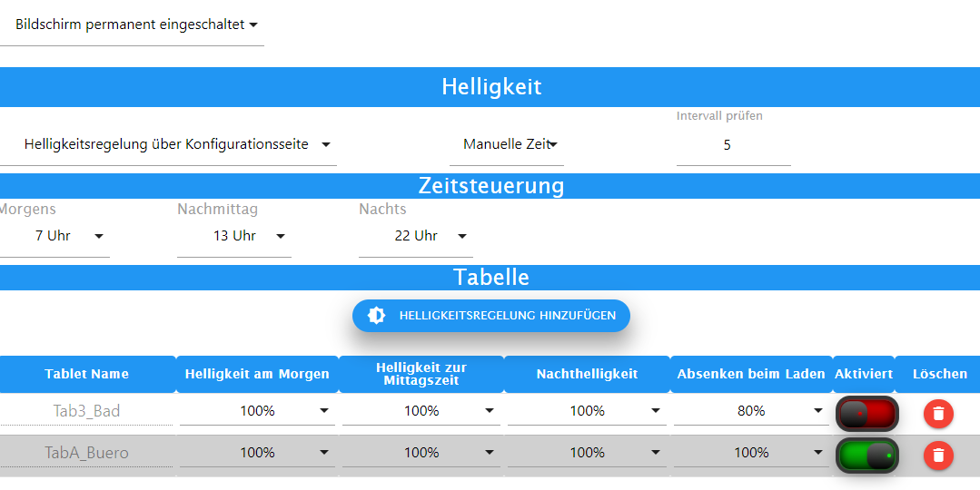Screen dimensions: 980x490
Task: Open Nachts 22 Uhr selector
Action: coord(416,237)
